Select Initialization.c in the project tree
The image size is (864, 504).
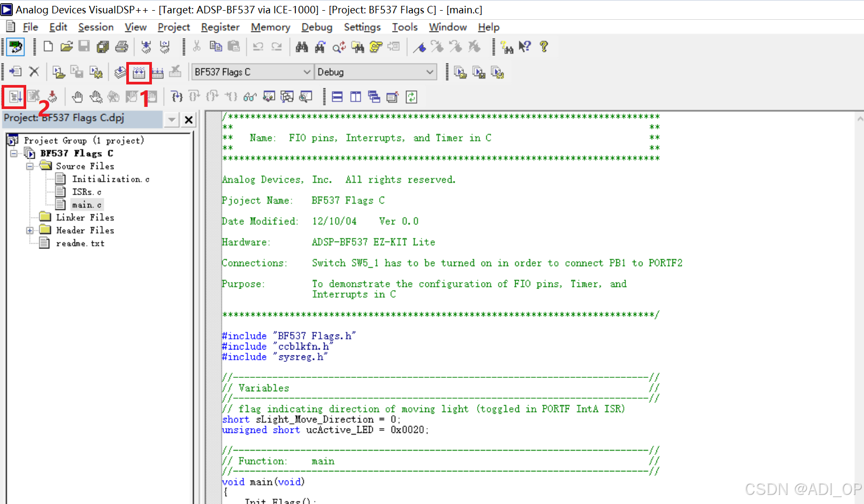[111, 179]
